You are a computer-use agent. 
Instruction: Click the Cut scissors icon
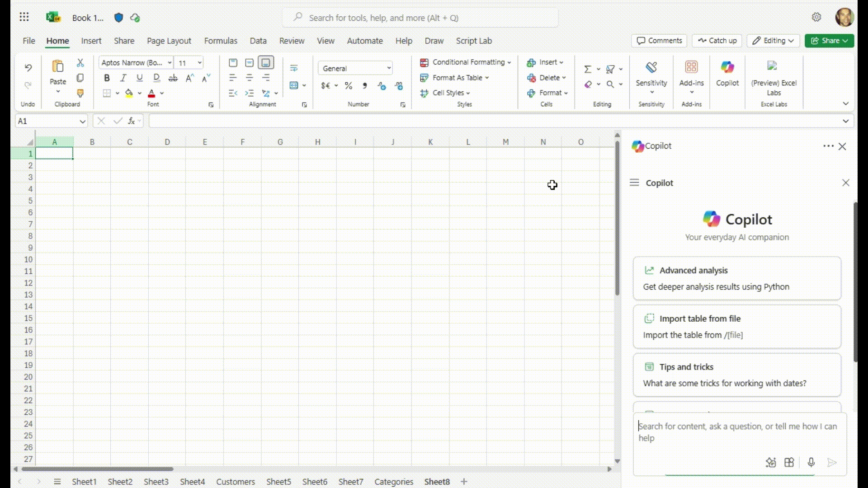coord(80,62)
